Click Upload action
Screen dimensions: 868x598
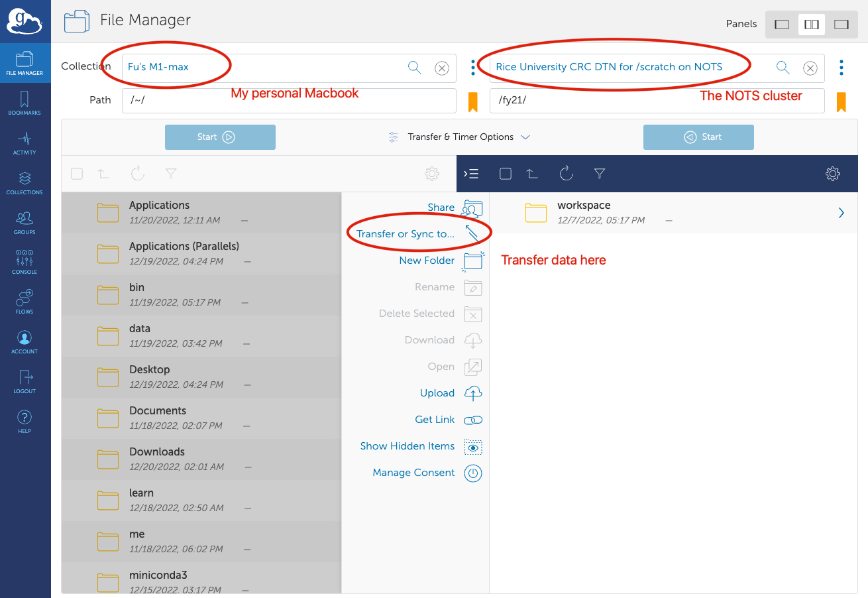point(451,393)
